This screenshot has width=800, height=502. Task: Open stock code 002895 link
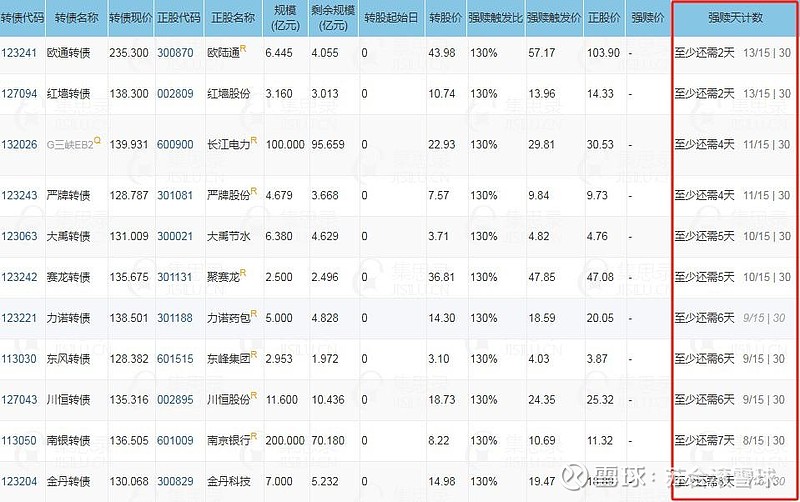pyautogui.click(x=175, y=400)
